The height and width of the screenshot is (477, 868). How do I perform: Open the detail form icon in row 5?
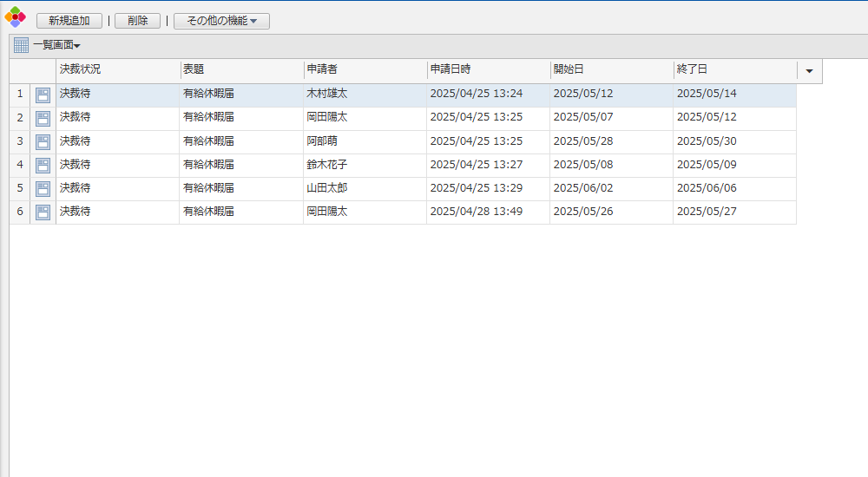coord(43,188)
